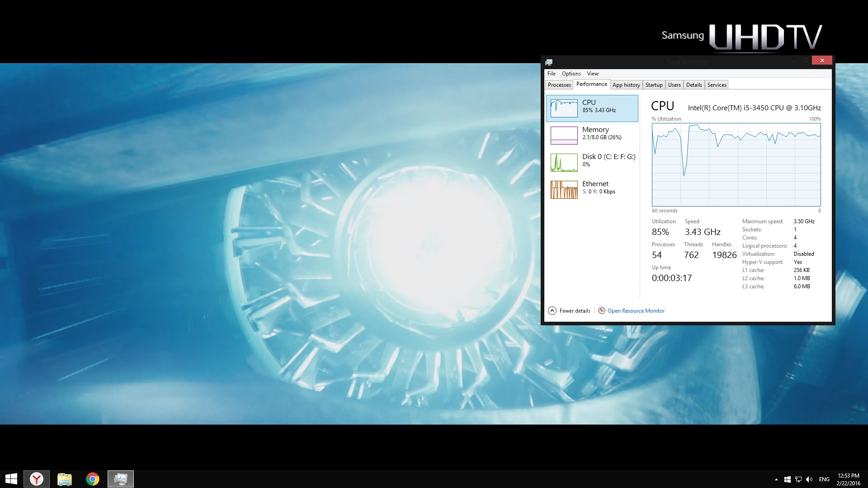Open Resource Monitor link

pos(636,311)
